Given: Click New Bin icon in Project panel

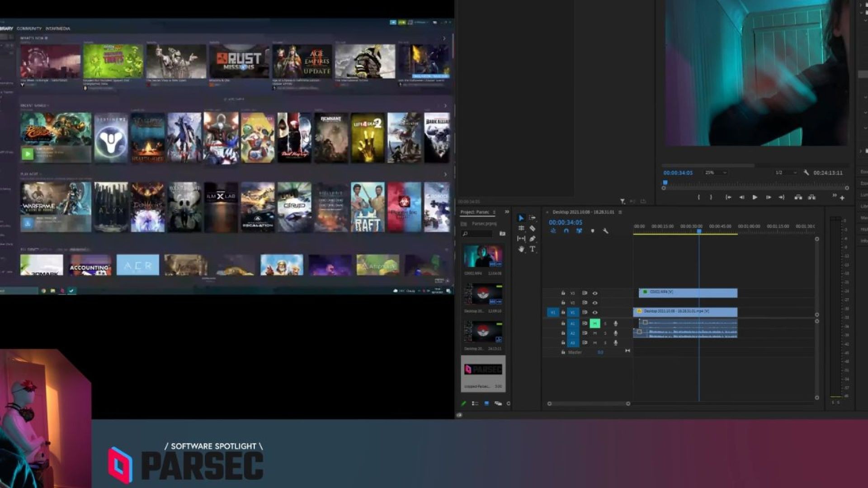Looking at the screenshot, I should coord(502,234).
